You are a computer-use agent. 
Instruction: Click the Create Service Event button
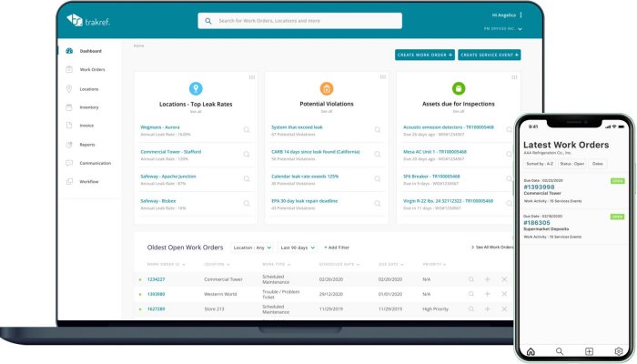(x=490, y=55)
